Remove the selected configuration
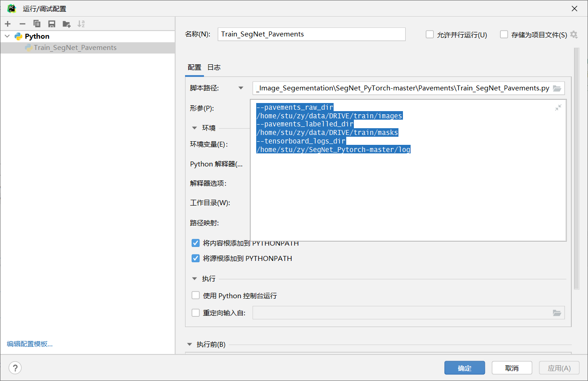588x381 pixels. [x=22, y=23]
